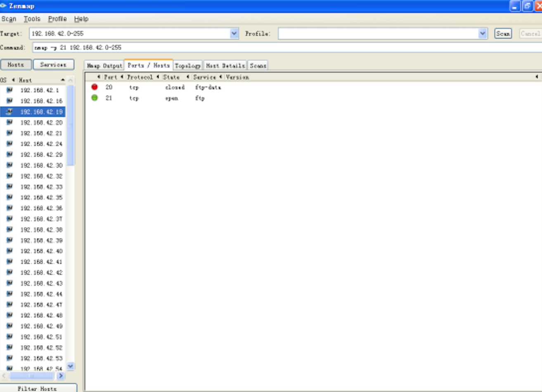The height and width of the screenshot is (392, 542).
Task: Switch to the Topology tab
Action: 187,66
